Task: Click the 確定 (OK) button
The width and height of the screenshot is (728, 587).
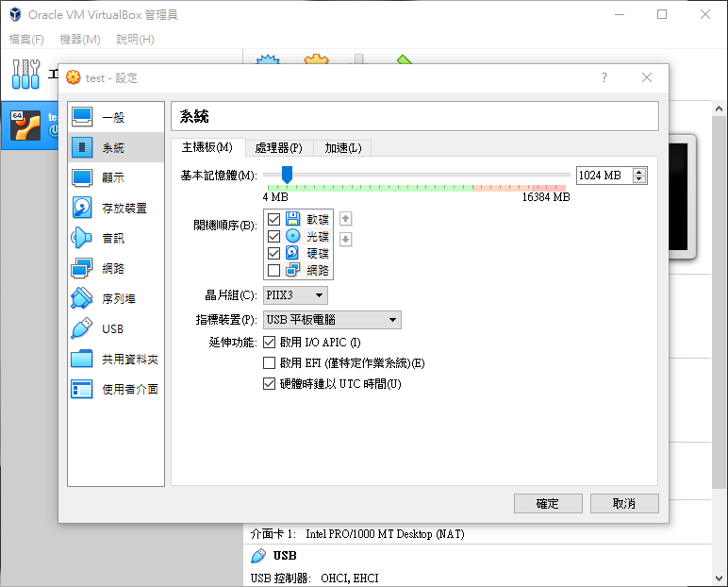Action: 548,503
